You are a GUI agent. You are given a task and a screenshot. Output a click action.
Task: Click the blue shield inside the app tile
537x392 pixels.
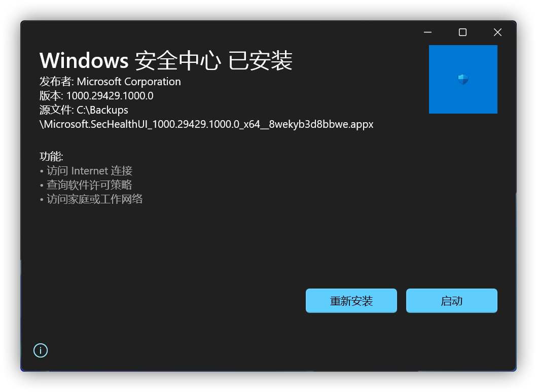463,79
